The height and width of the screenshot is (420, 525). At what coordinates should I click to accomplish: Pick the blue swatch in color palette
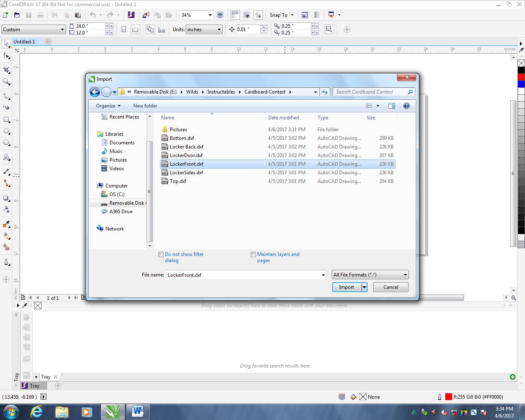tap(521, 84)
